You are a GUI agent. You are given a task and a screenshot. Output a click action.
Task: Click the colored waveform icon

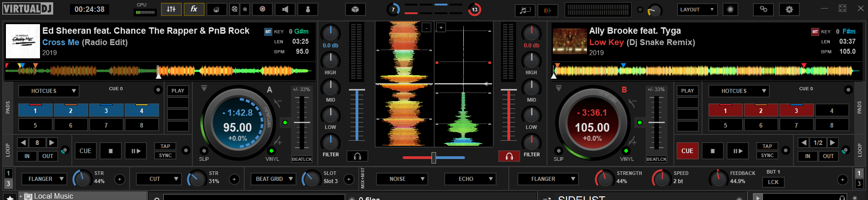point(548,10)
